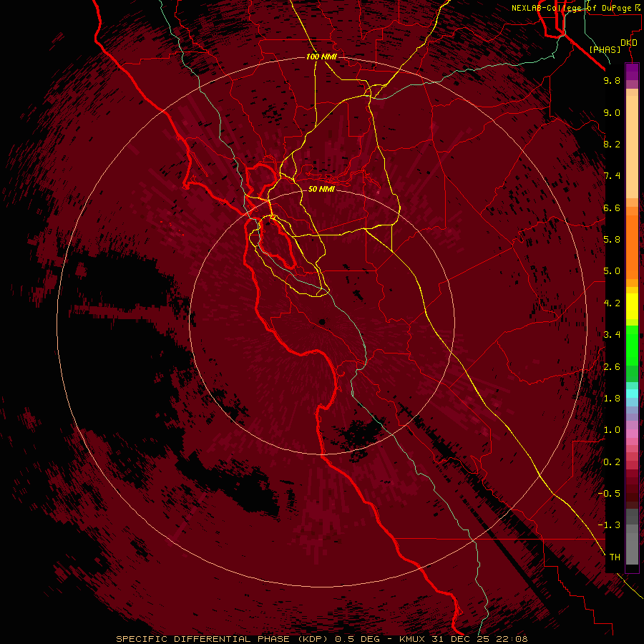The width and height of the screenshot is (644, 644).
Task: Click the DKD label above the color scale
Action: tap(629, 43)
